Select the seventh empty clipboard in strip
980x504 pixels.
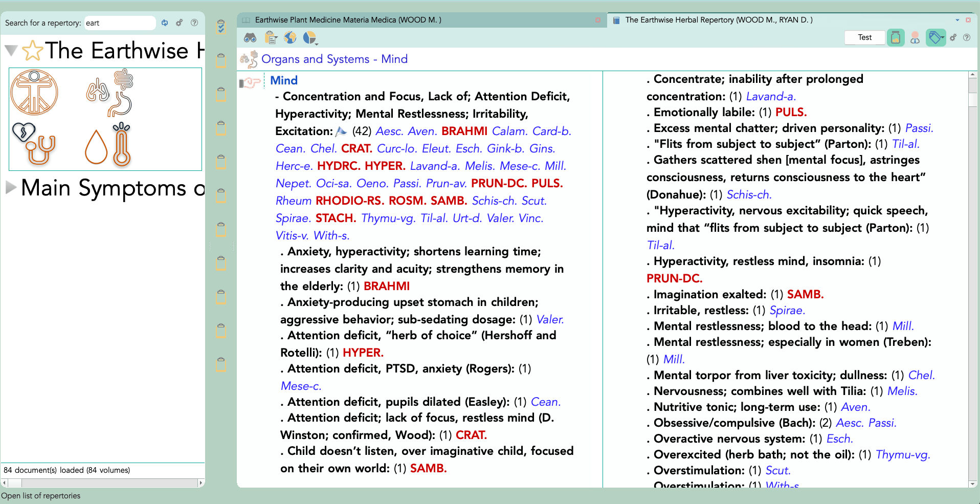pos(221,263)
